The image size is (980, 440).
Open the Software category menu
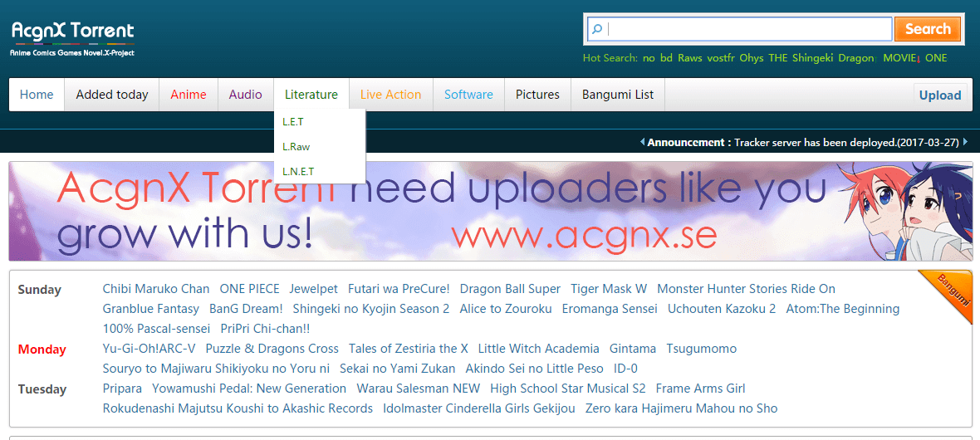(468, 95)
